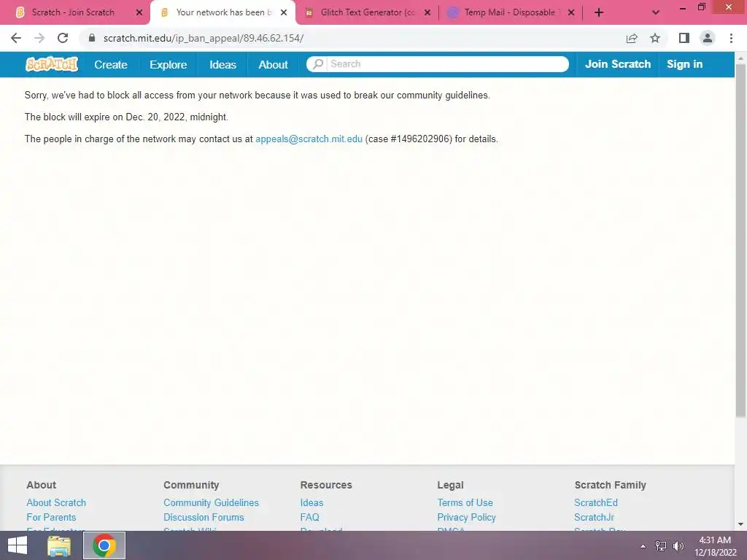Screen dimensions: 747x560
Task: Go back with browser back arrow
Action: [x=16, y=38]
